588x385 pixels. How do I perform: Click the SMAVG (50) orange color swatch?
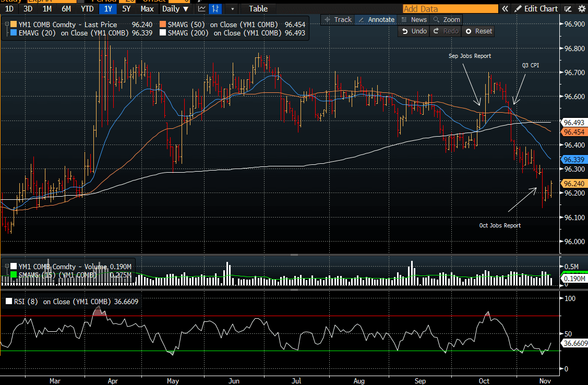coord(163,25)
